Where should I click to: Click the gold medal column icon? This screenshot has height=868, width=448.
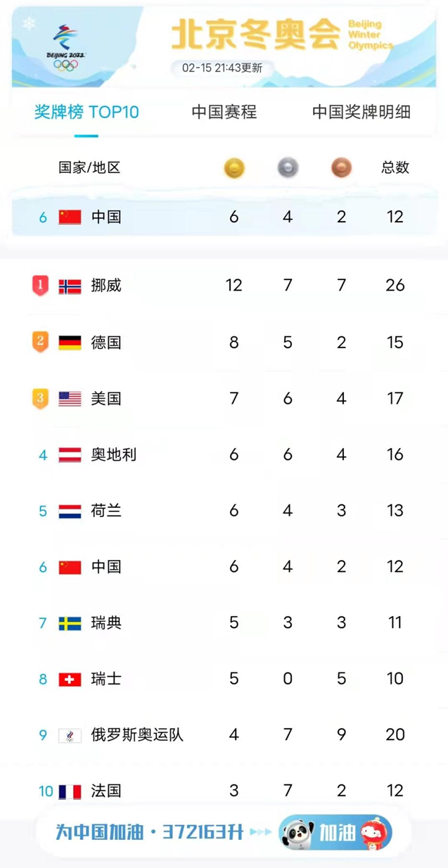233,168
